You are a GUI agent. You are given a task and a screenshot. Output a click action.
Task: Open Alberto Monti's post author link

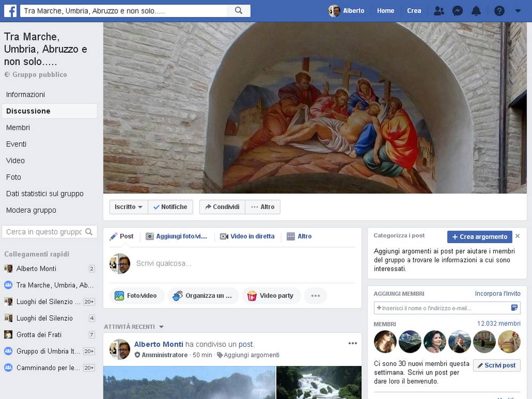tap(159, 344)
